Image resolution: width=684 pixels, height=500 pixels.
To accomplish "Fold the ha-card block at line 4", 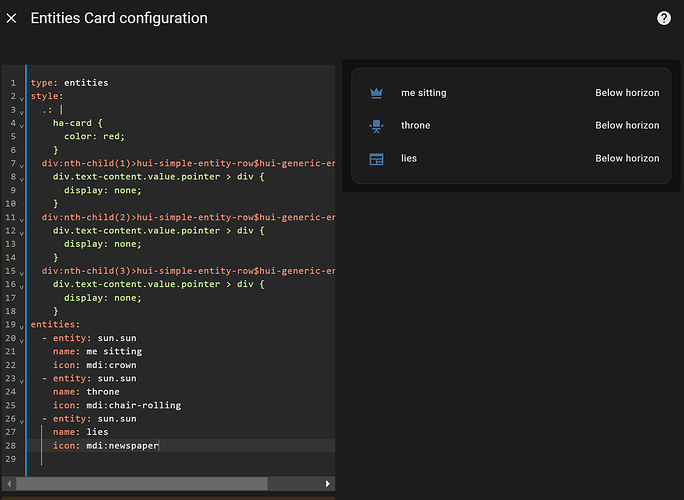I will 22,124.
